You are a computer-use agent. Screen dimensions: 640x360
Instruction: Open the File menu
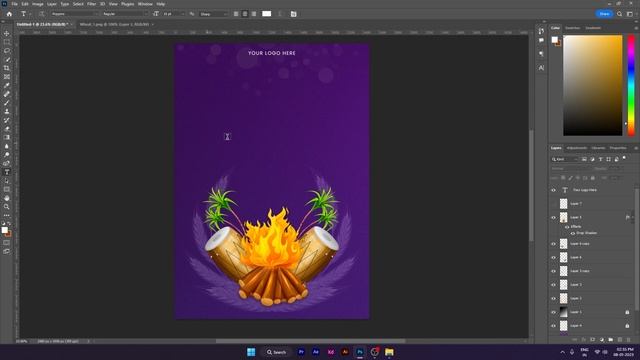click(x=14, y=4)
